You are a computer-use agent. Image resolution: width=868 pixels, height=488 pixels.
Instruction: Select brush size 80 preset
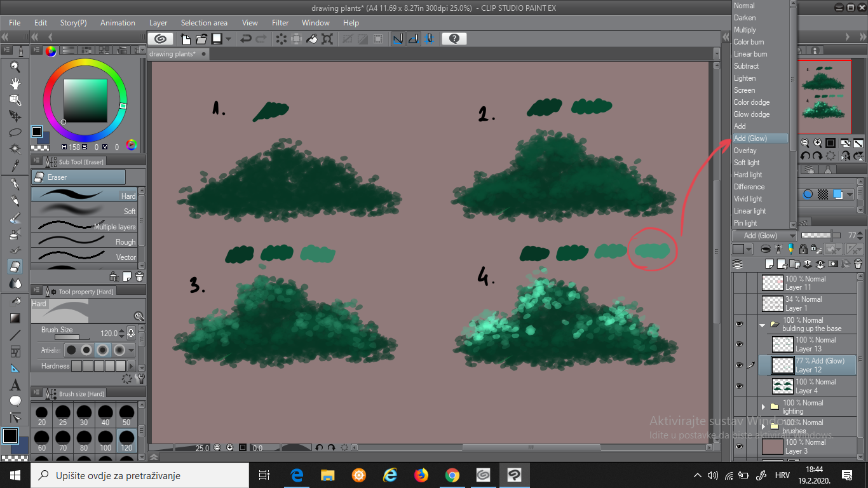point(84,442)
